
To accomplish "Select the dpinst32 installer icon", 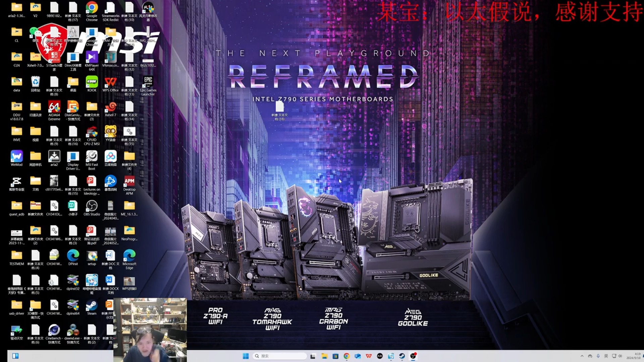I will [x=73, y=282].
